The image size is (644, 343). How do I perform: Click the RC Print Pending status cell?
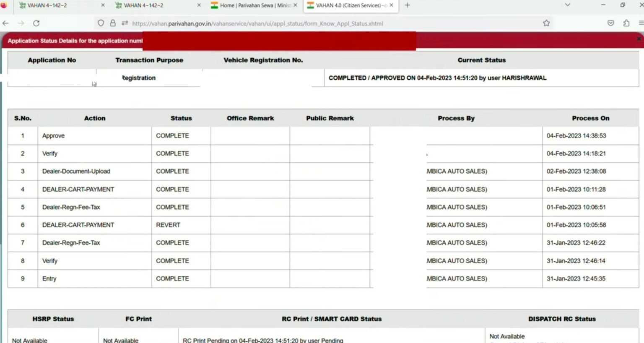pyautogui.click(x=263, y=340)
